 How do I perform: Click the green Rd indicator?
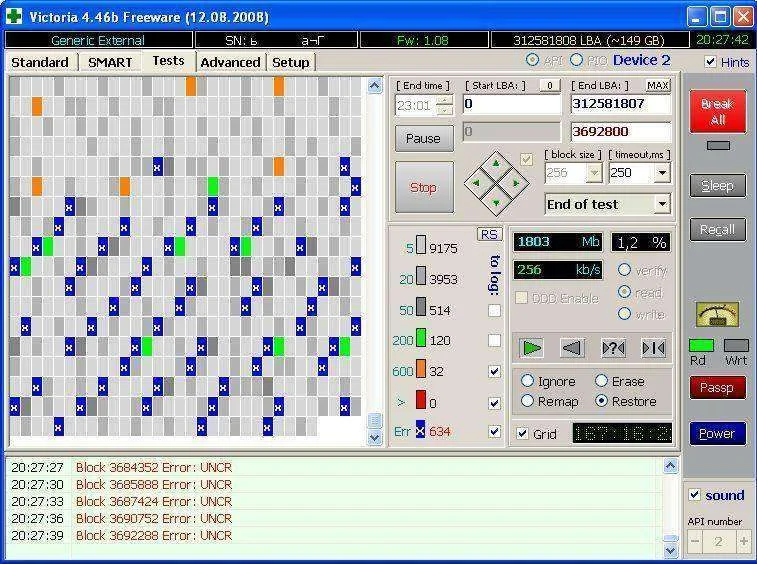pos(701,345)
